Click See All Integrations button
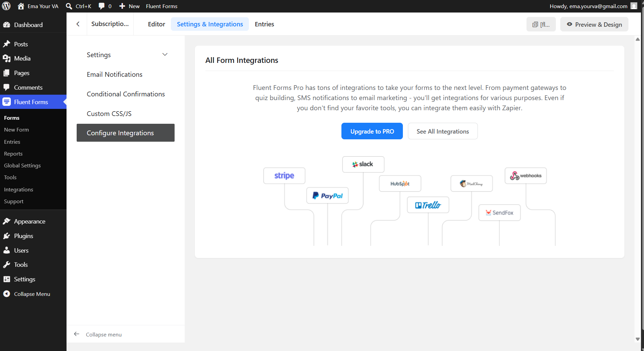Viewport: 644px width, 351px height. tap(443, 131)
